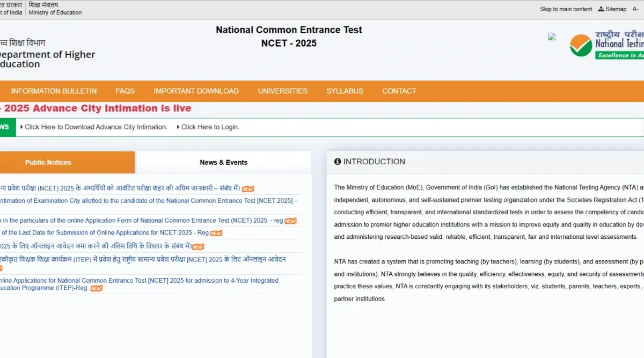Select the Public Notices tab
The image size is (644, 358).
click(48, 162)
